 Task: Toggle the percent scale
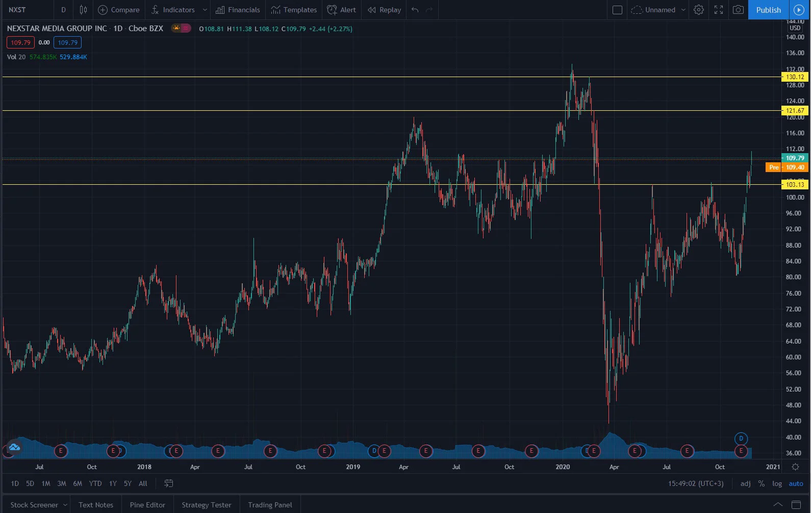click(x=762, y=483)
